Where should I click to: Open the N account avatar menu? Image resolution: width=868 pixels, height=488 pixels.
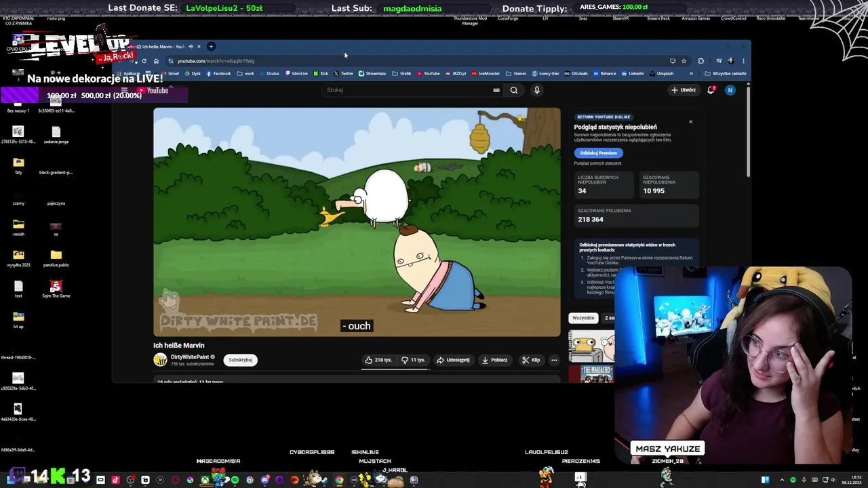click(x=730, y=90)
